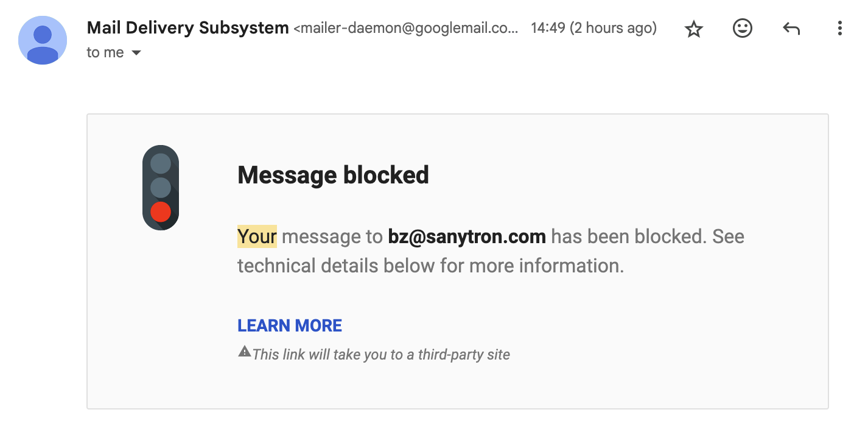Click the highlighted word 'Your'
The width and height of the screenshot is (868, 429).
[257, 236]
